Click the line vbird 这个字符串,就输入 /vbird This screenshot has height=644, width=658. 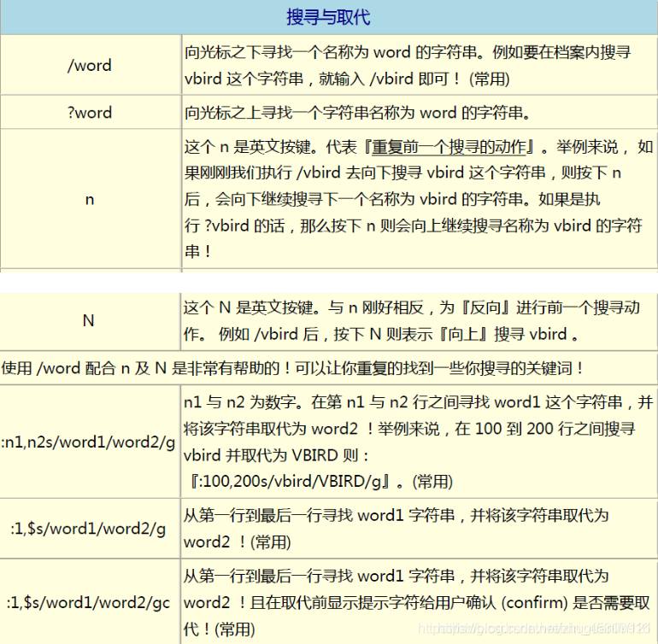pyautogui.click(x=347, y=79)
